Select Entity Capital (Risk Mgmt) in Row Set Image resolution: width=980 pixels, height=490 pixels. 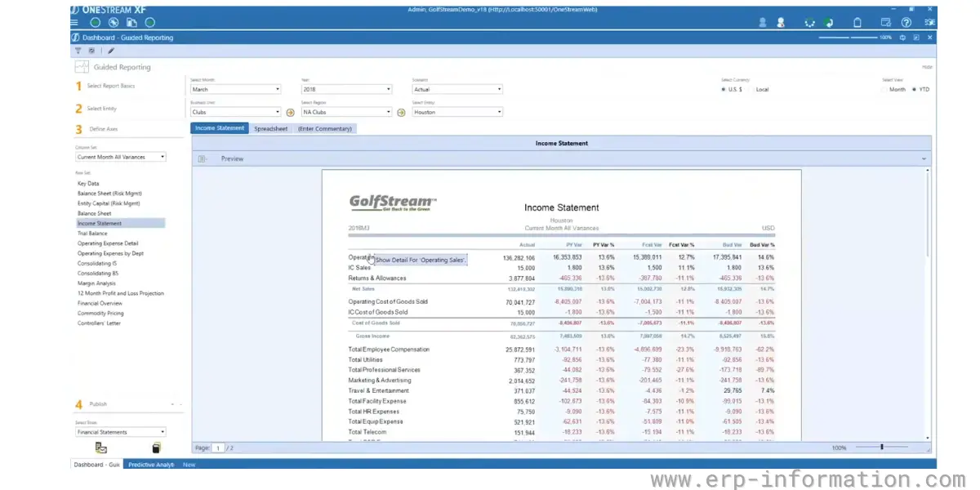[x=109, y=203]
